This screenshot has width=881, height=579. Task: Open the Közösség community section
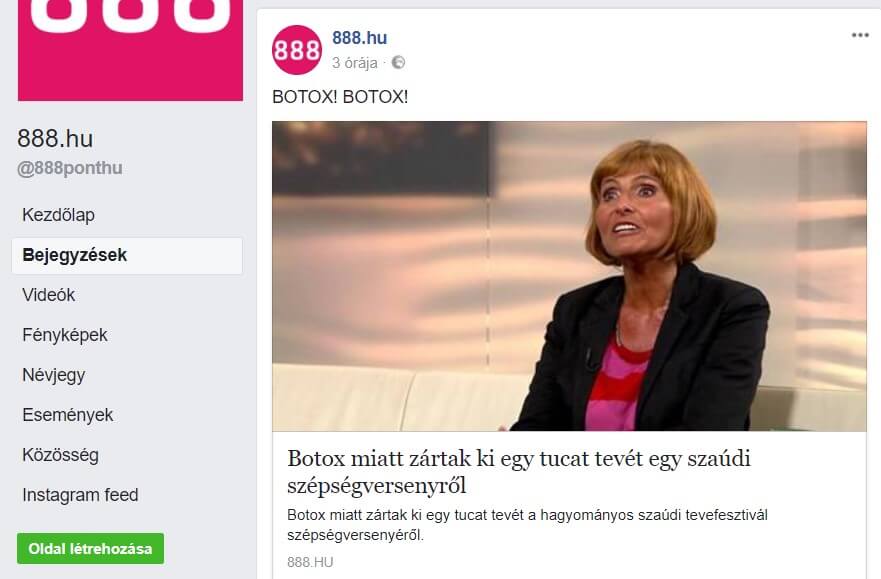click(x=61, y=455)
